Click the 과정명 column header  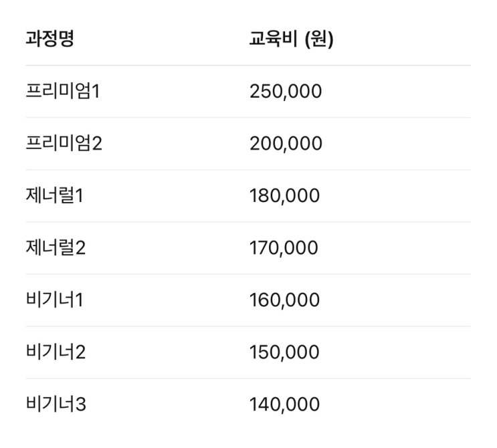click(x=49, y=39)
